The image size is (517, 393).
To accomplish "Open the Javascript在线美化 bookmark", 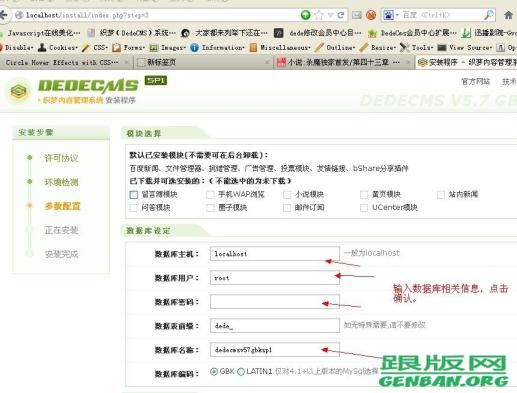I will coord(41,33).
